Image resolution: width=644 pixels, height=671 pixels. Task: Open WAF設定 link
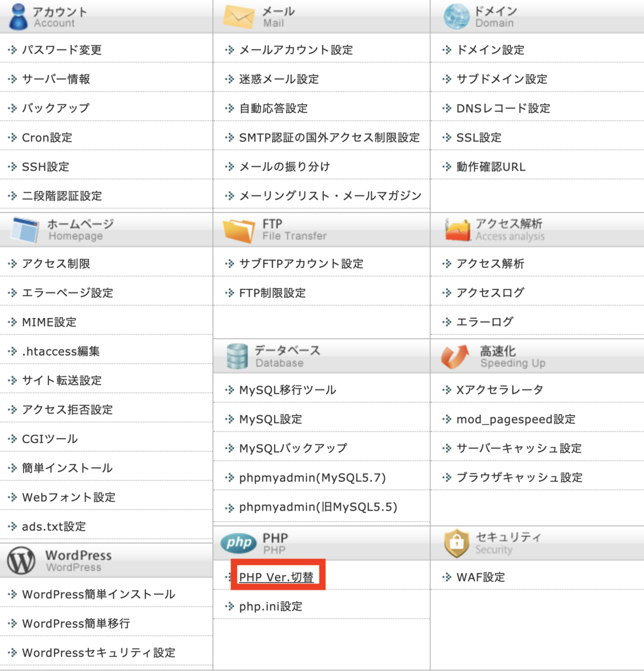[480, 577]
